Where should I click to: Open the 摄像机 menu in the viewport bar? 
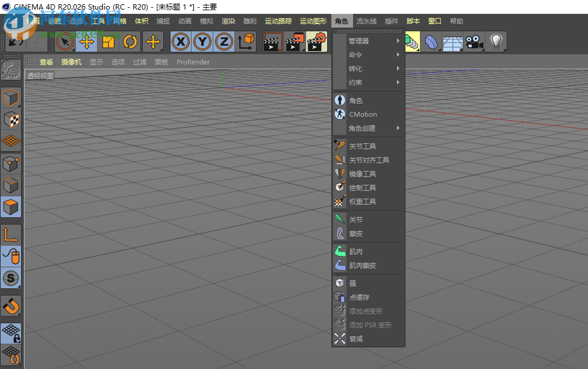[71, 61]
